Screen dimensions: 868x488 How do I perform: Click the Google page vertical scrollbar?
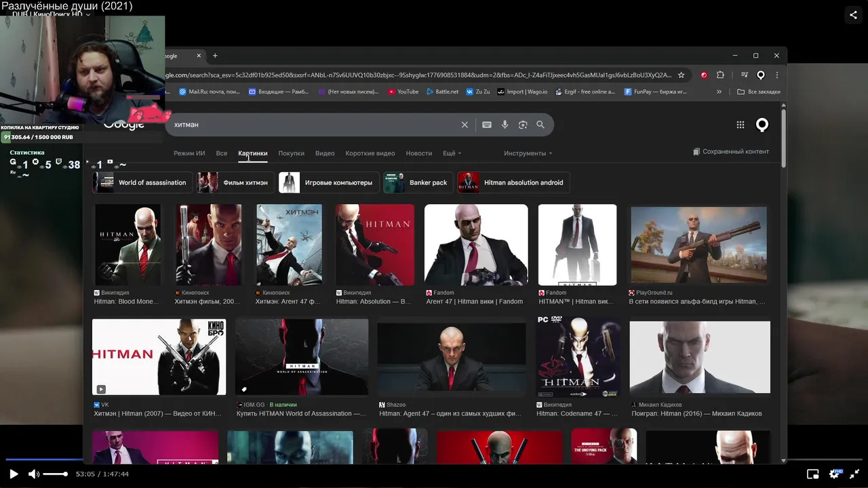(x=784, y=139)
